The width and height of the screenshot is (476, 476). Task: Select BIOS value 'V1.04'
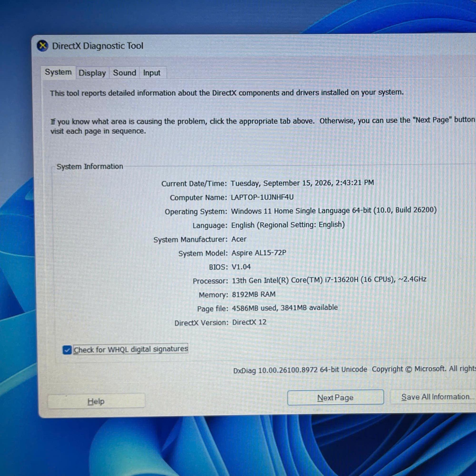click(x=241, y=267)
